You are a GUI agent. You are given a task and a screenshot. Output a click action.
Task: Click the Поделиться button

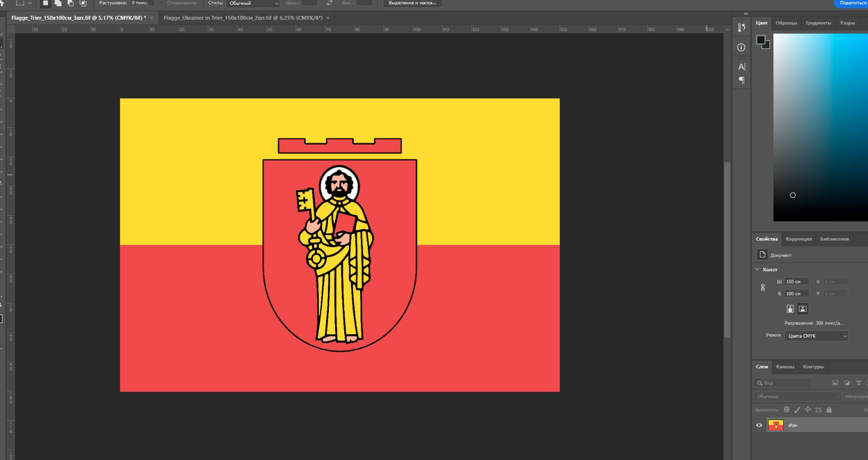pyautogui.click(x=852, y=3)
